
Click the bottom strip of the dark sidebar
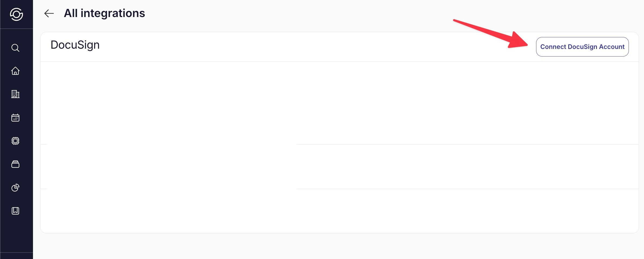16,256
